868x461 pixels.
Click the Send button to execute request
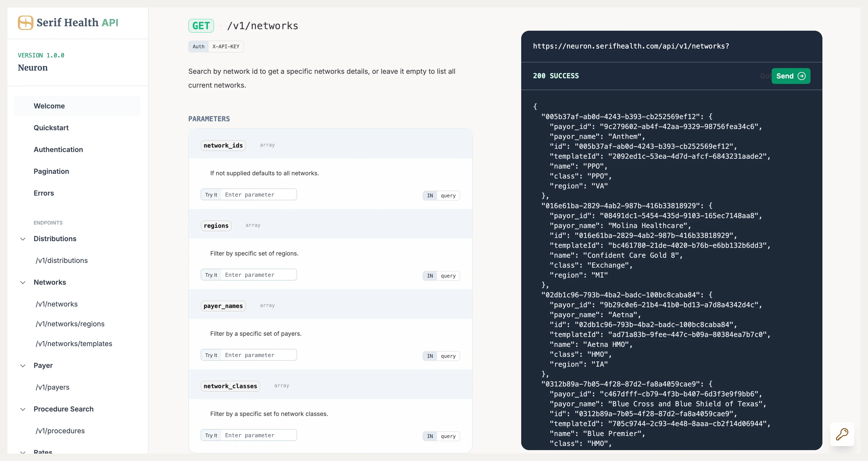(791, 76)
